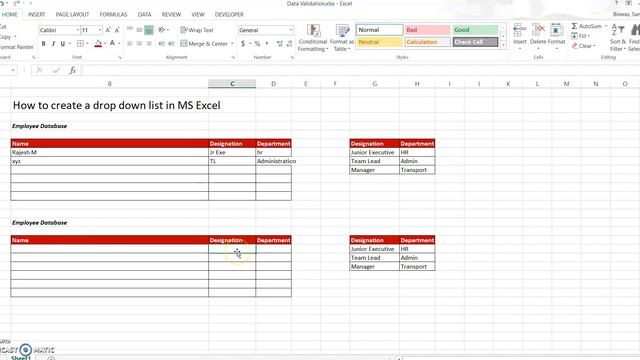The image size is (640, 360).
Task: Open the Number dialog launcher
Action: [292, 58]
